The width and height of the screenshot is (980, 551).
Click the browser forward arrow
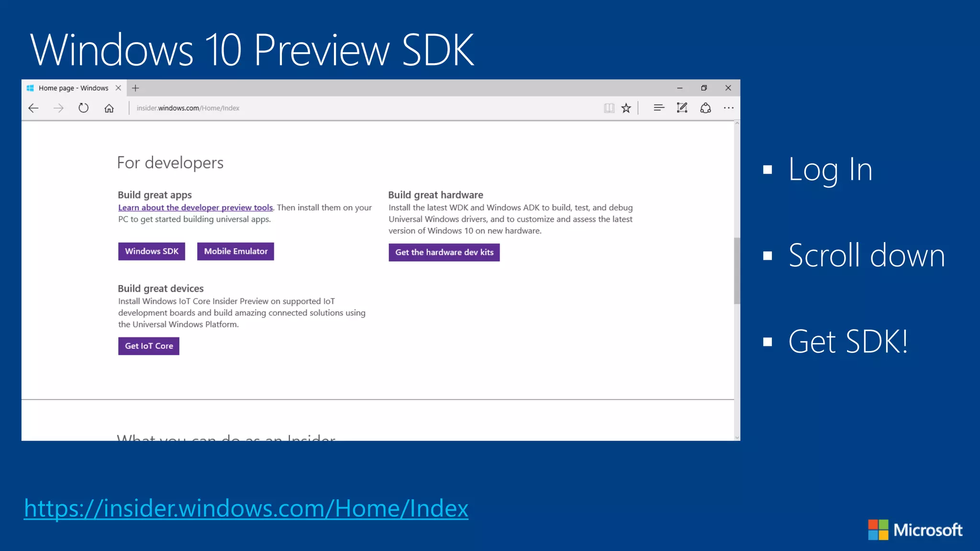(x=58, y=108)
